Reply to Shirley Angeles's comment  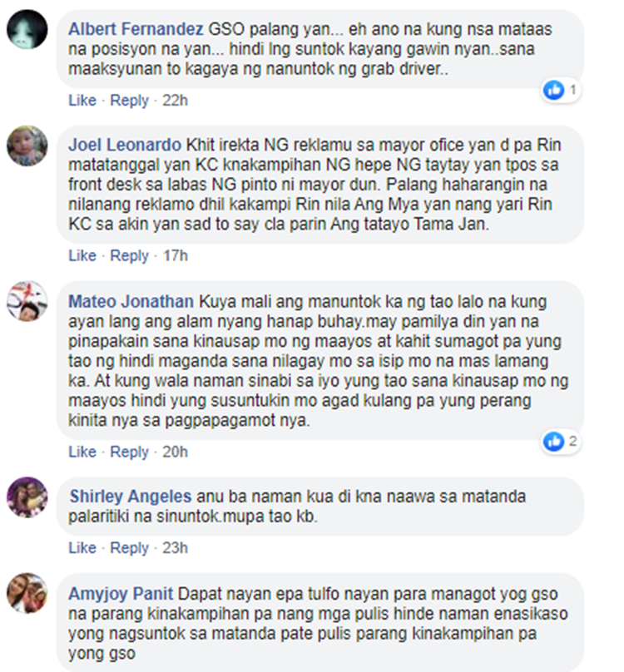click(129, 548)
